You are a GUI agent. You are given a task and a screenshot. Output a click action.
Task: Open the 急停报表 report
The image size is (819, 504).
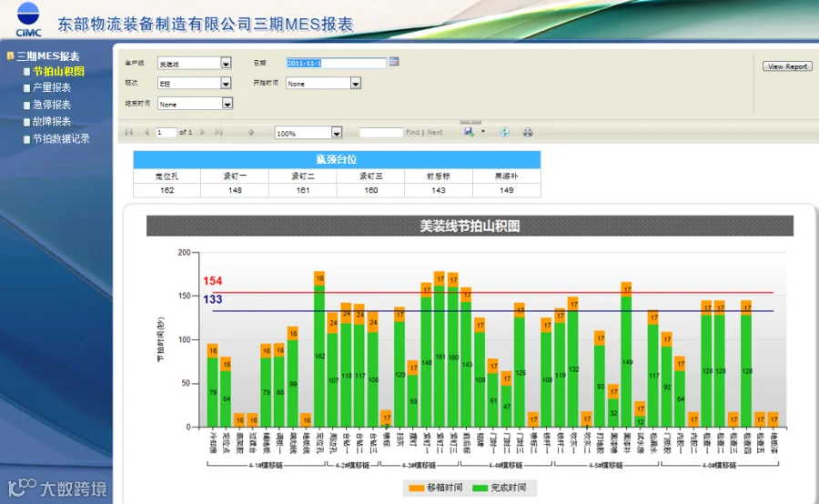click(x=51, y=105)
